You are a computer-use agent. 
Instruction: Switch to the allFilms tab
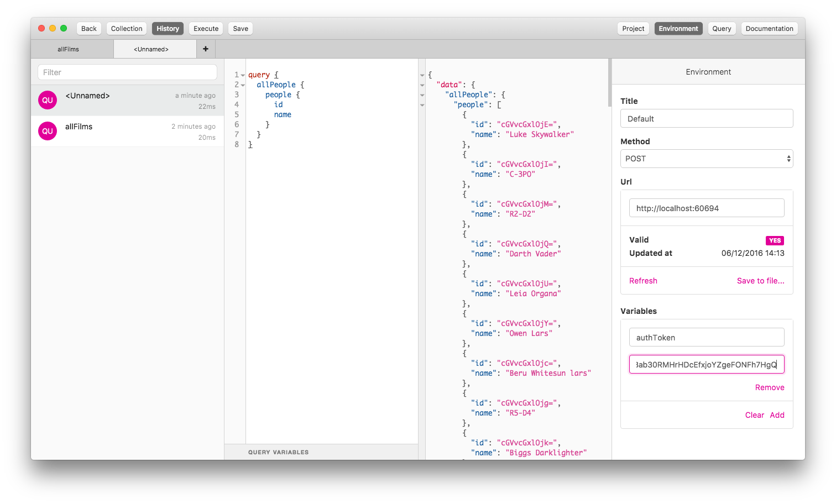[x=69, y=49]
